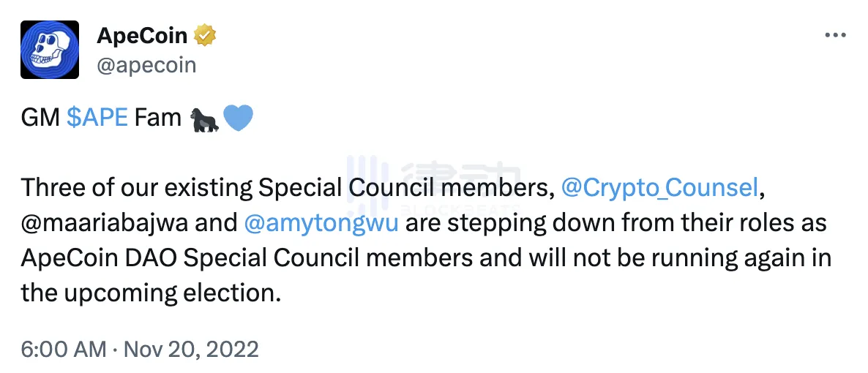
Task: Click the @apecoin handle
Action: pos(146,64)
